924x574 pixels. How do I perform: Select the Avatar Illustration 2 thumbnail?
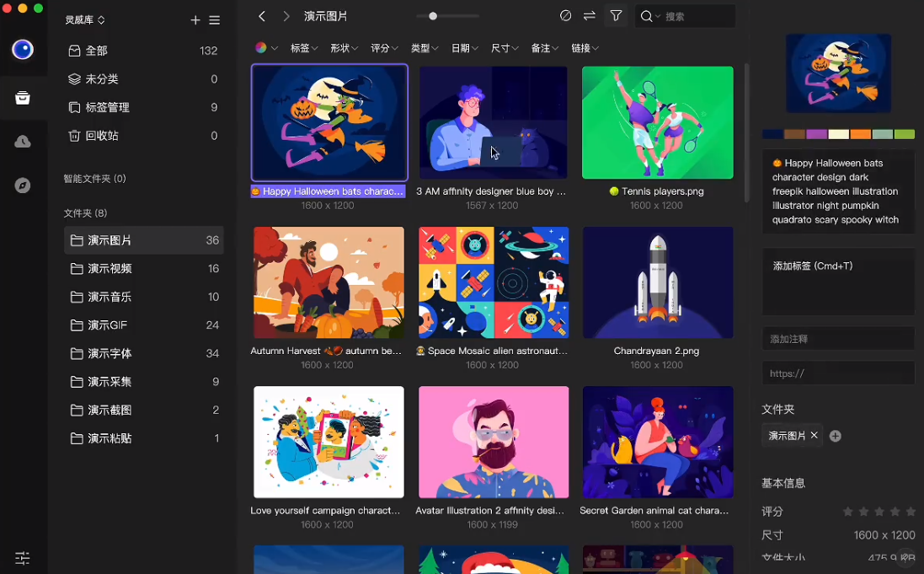[494, 443]
